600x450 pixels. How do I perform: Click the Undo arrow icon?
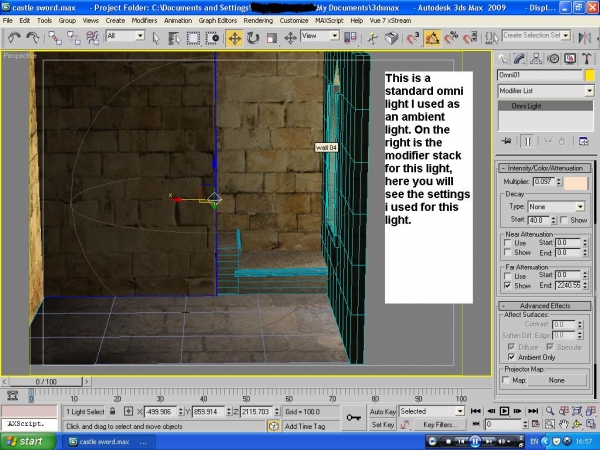14,38
